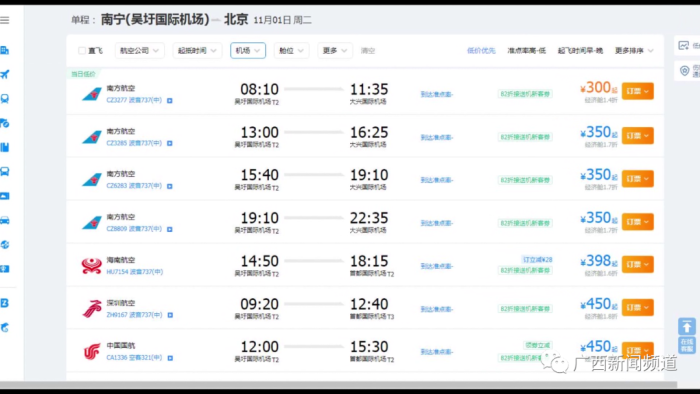The image size is (700, 394).
Task: Click the info icon beside flight ZH9167
Action: tap(170, 315)
